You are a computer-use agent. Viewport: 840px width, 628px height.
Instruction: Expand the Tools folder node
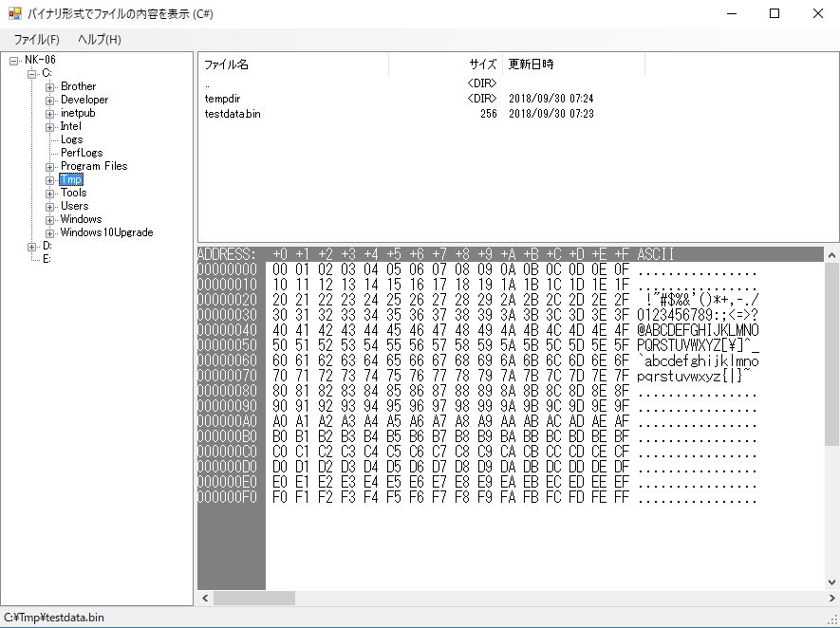point(49,194)
